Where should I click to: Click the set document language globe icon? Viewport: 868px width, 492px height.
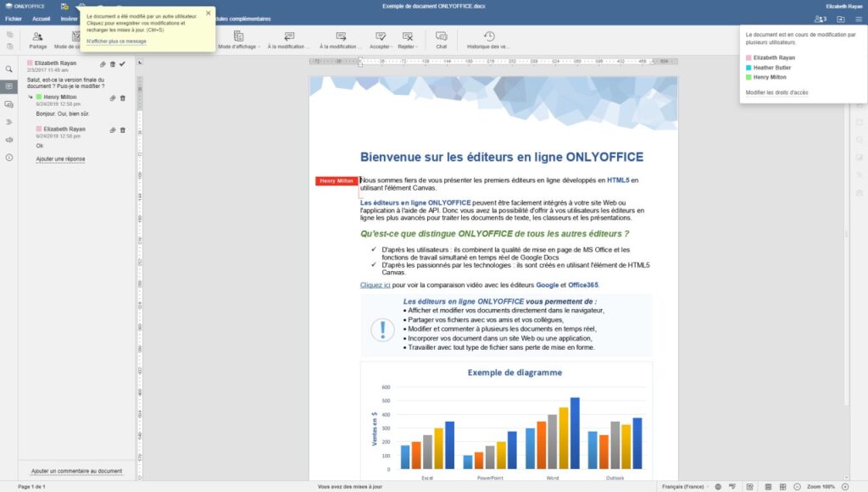coord(718,486)
